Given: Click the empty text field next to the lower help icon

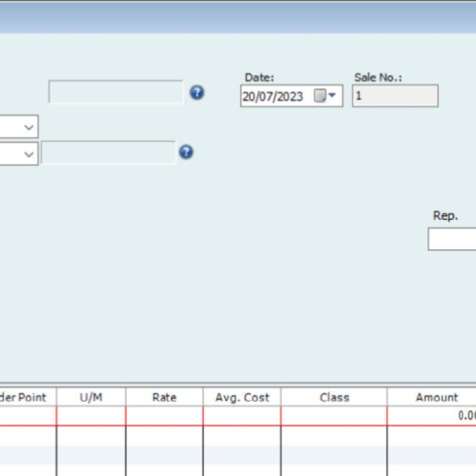Looking at the screenshot, I should tap(109, 152).
